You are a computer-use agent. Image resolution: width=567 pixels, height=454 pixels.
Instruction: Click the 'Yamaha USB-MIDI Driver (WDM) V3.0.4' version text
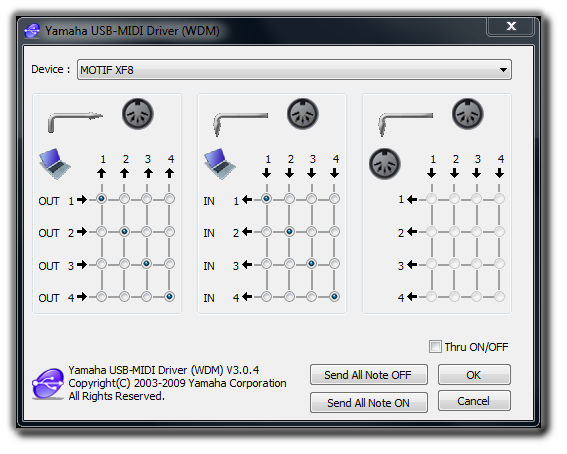pyautogui.click(x=164, y=370)
